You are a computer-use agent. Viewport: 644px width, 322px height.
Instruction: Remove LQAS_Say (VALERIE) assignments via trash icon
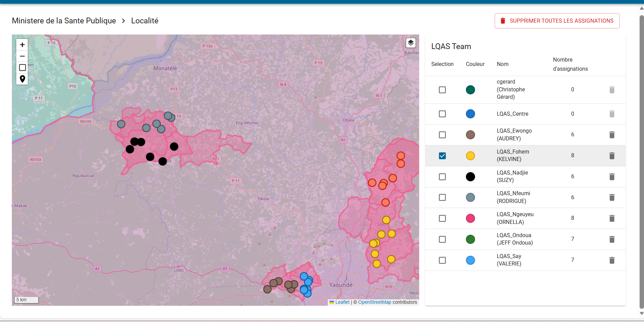pos(612,260)
